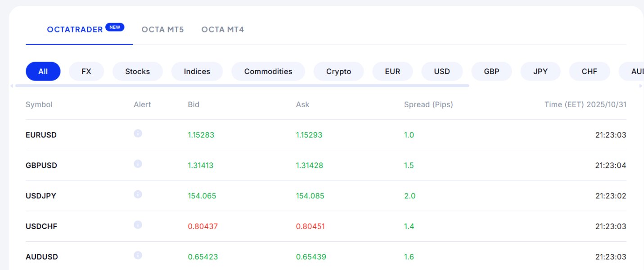Filter by Crypto instruments
644x270 pixels.
click(338, 71)
